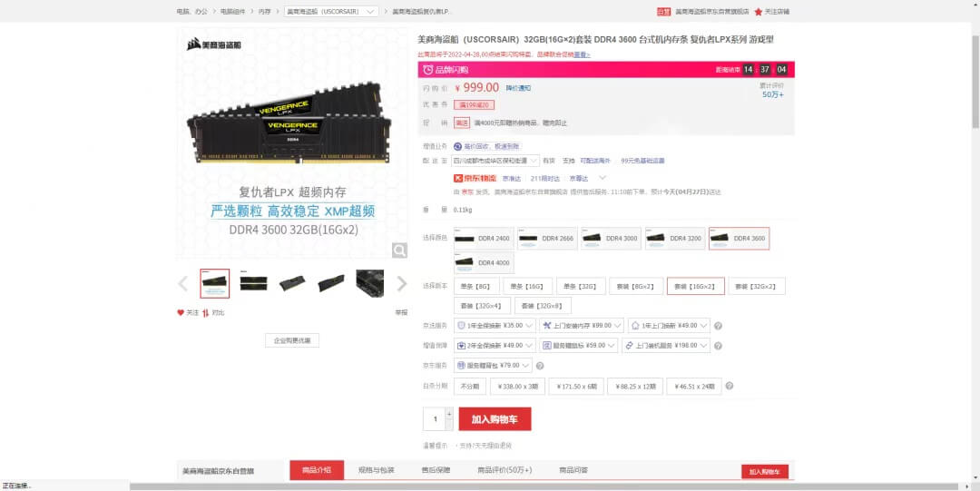The image size is (980, 491).
Task: Choose the DDR4 3000 option
Action: [612, 239]
